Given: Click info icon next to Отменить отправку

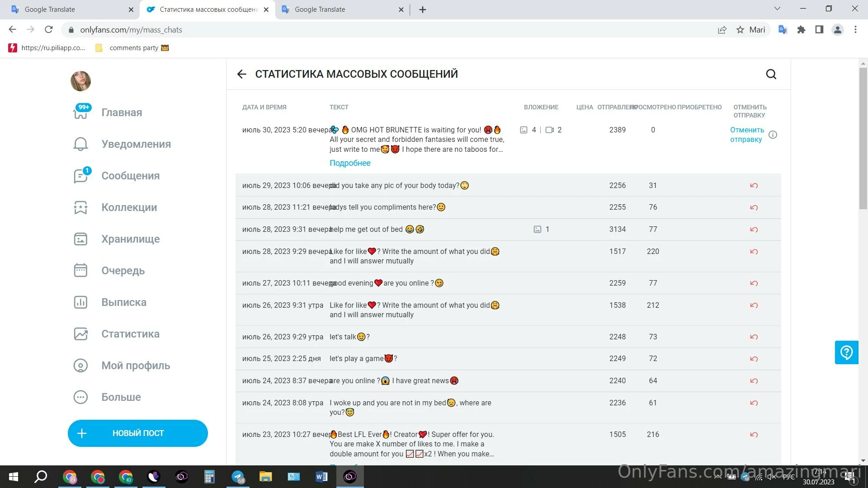Looking at the screenshot, I should pyautogui.click(x=773, y=135).
